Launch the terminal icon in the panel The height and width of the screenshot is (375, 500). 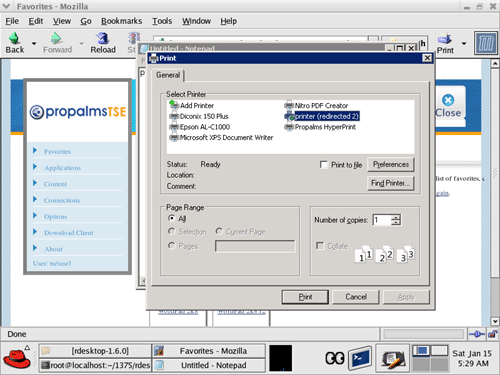pos(360,359)
